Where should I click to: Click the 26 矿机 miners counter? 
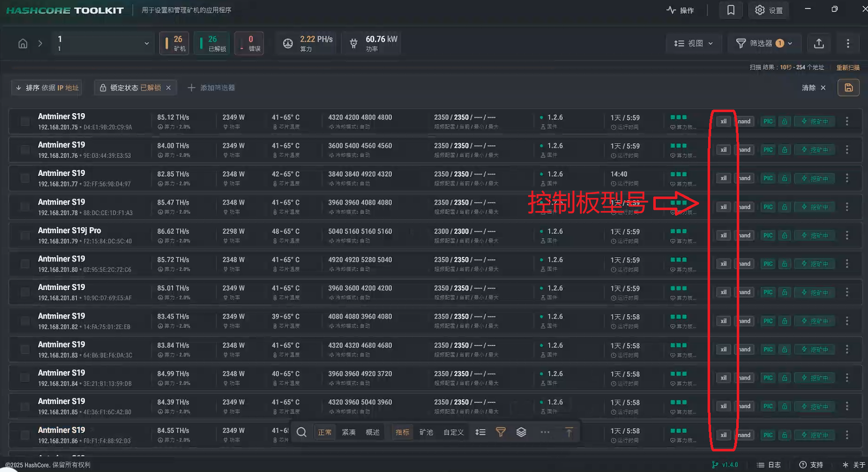(x=175, y=44)
